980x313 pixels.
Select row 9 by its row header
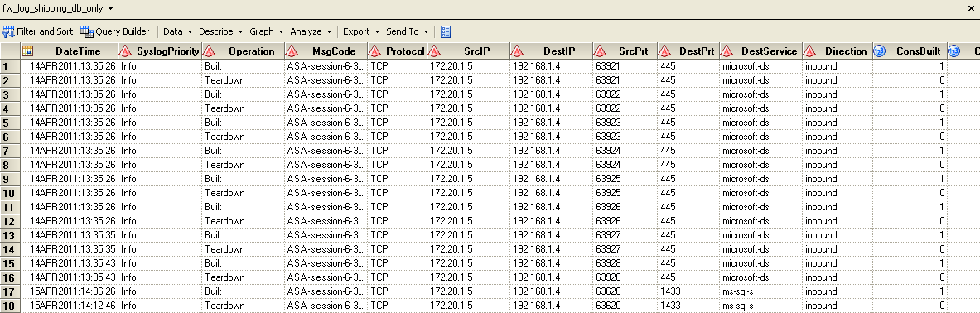tap(10, 179)
